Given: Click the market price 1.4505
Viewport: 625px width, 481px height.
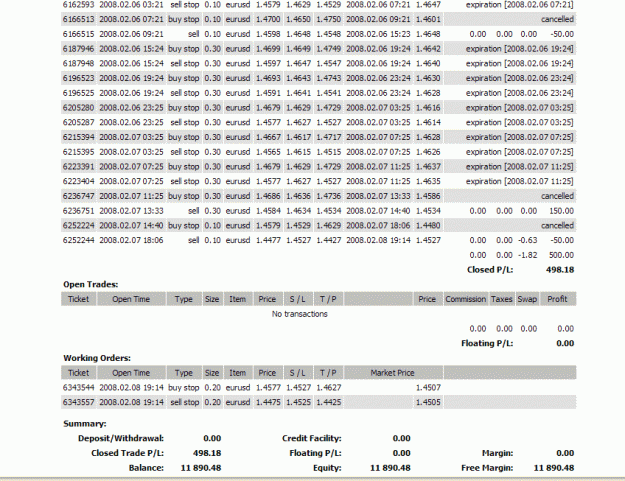Looking at the screenshot, I should [428, 402].
